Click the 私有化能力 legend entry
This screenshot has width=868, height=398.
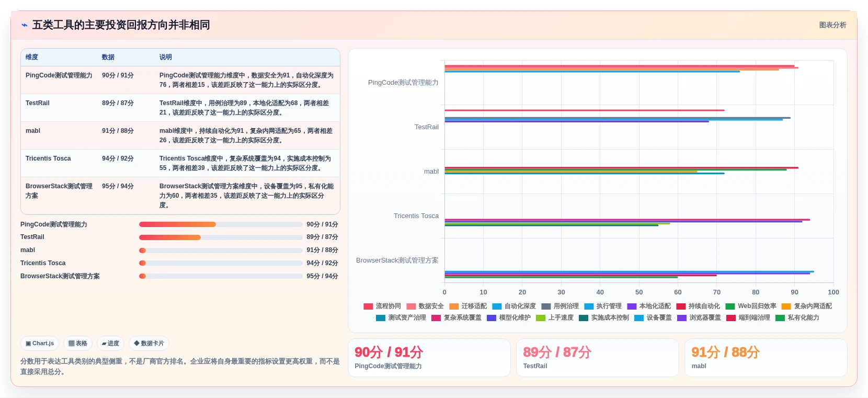pyautogui.click(x=797, y=318)
